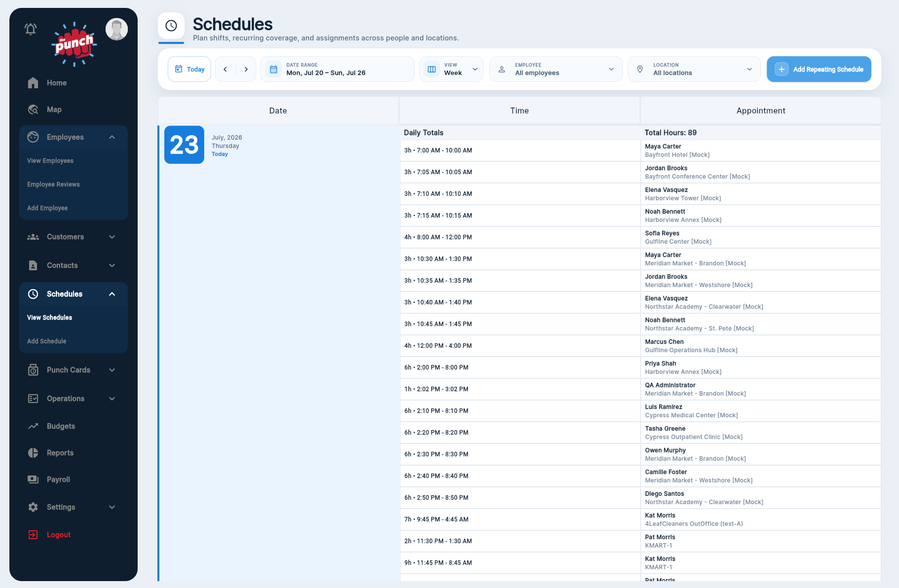The height and width of the screenshot is (588, 899).
Task: Select Elena Vasquez Harborview Tower appointment
Action: point(761,194)
